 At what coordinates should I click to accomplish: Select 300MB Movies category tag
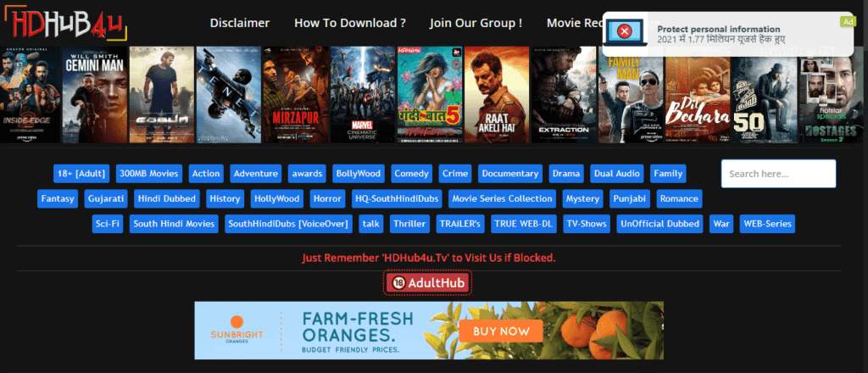(149, 174)
